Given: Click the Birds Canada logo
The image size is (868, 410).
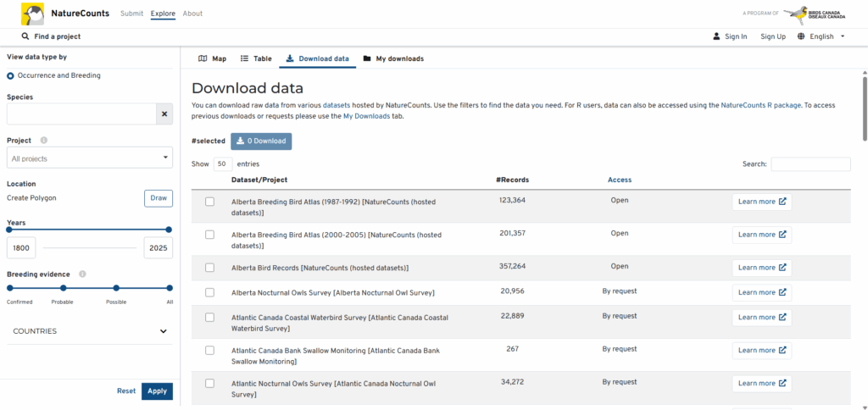Looking at the screenshot, I should pyautogui.click(x=815, y=14).
